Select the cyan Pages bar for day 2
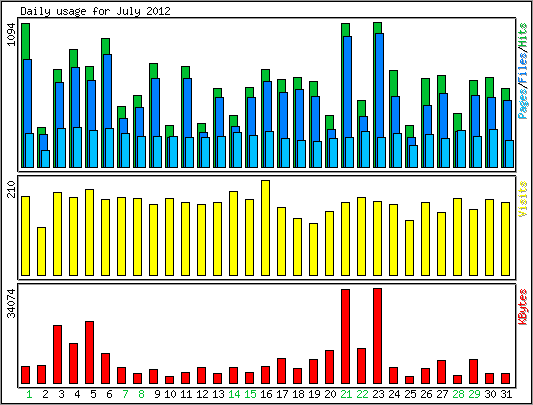 coord(46,159)
